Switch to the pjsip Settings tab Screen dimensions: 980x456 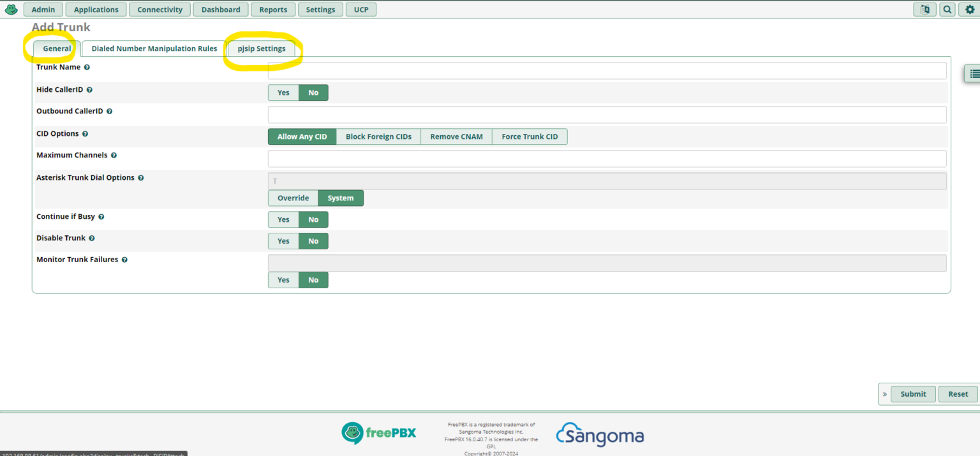pyautogui.click(x=262, y=48)
